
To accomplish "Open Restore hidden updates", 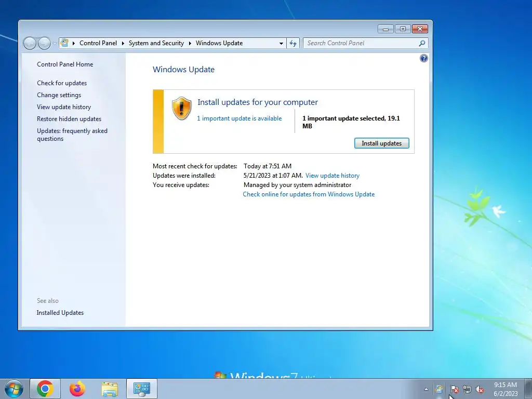I will pos(69,119).
